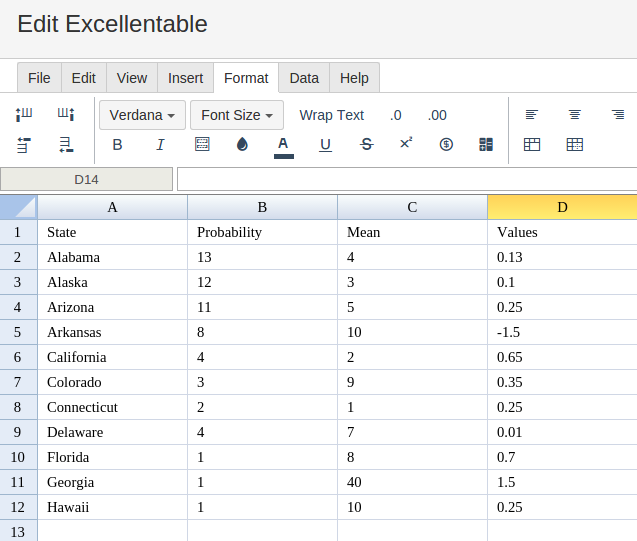This screenshot has width=637, height=541.
Task: Click the currency format dollar icon
Action: point(446,144)
